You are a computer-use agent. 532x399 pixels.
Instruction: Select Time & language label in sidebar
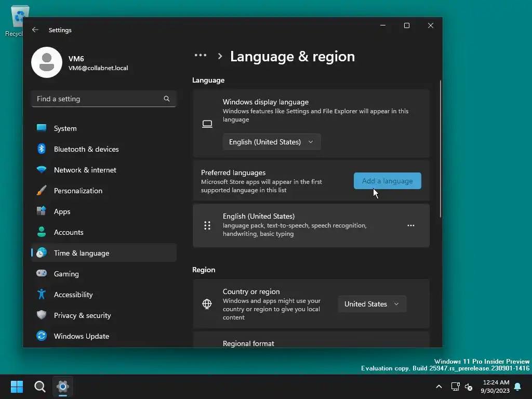pos(82,253)
